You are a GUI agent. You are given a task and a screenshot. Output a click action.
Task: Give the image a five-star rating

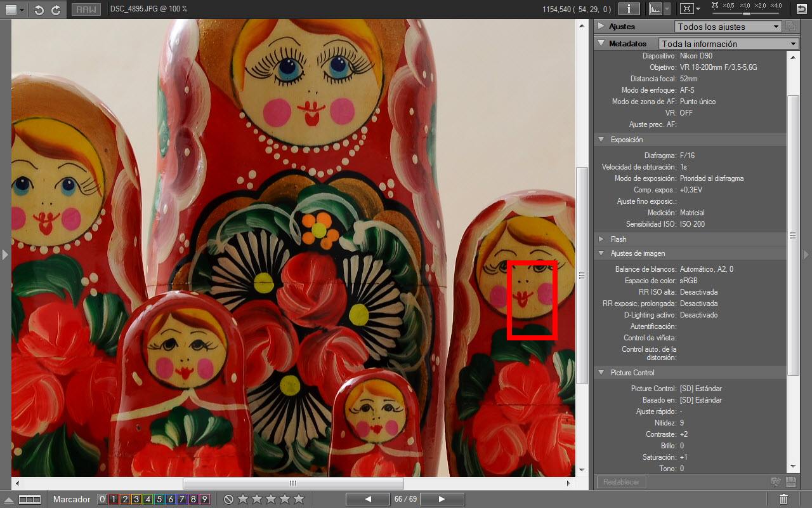[x=299, y=499]
